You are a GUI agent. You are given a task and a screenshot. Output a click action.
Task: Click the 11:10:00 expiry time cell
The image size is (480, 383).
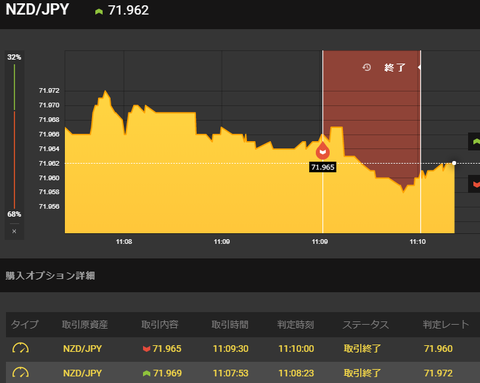pyautogui.click(x=296, y=349)
